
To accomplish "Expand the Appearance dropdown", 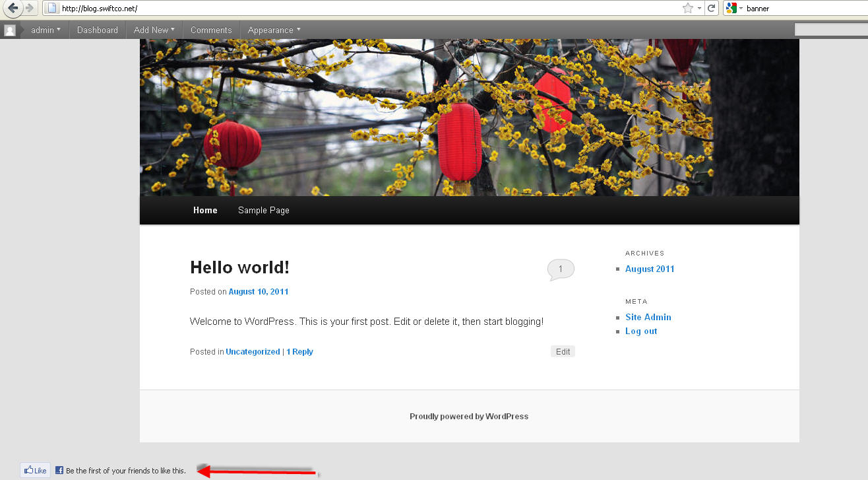I will [273, 29].
